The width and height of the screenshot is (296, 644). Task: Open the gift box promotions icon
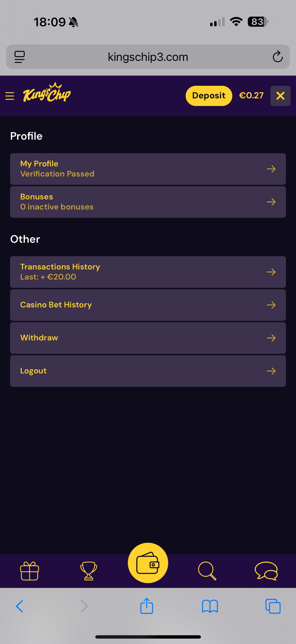[x=29, y=571]
